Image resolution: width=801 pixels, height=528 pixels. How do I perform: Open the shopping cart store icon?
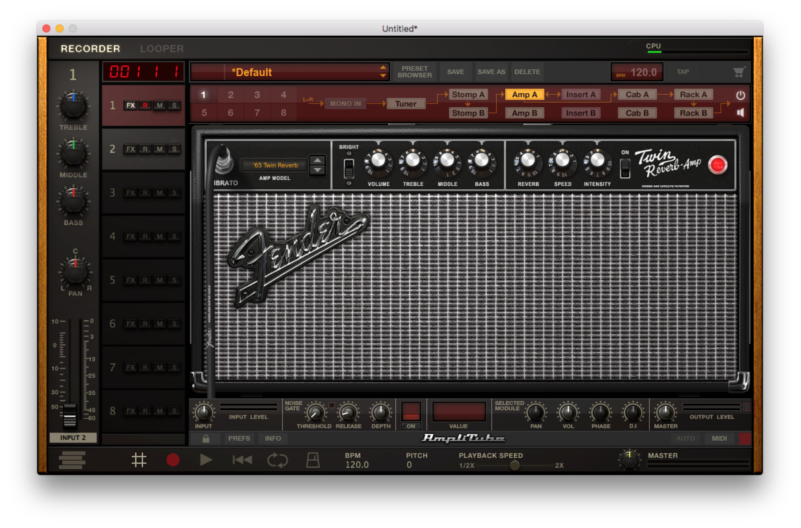pos(739,72)
